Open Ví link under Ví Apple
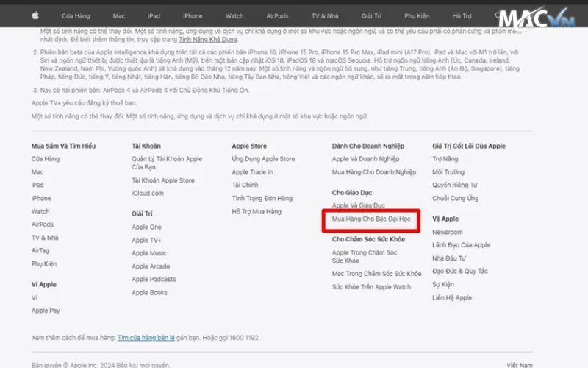Screen dimensions: 588x368 click(x=35, y=298)
